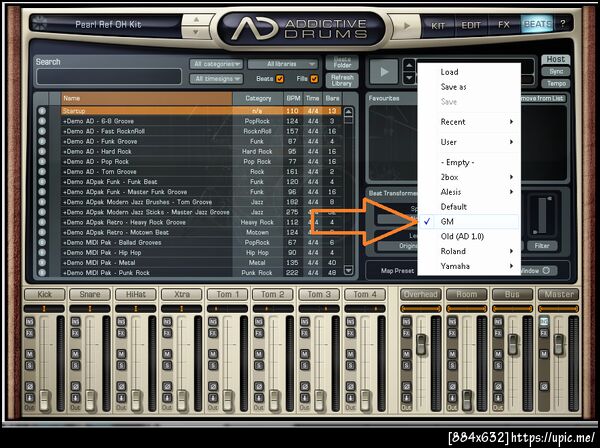Select the Snare channel label
Image resolution: width=600 pixels, height=448 pixels.
tap(90, 294)
